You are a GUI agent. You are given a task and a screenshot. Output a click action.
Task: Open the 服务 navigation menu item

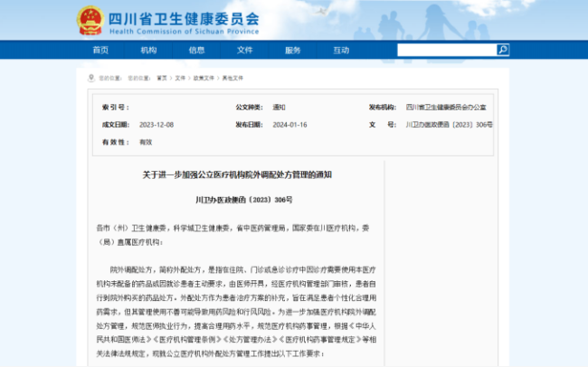292,50
